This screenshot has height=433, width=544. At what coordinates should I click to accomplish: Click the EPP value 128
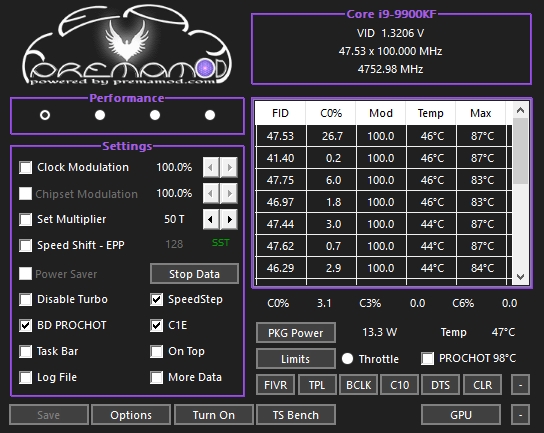tap(174, 244)
